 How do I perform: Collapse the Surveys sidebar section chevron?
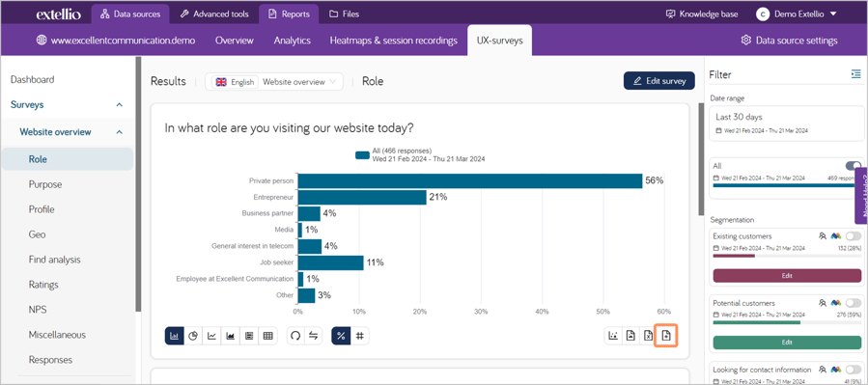click(x=120, y=104)
